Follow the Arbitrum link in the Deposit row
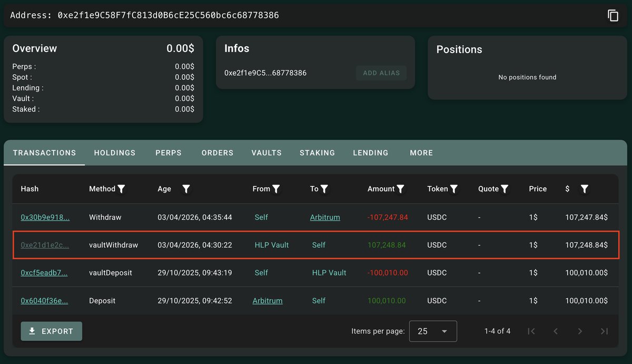 268,301
